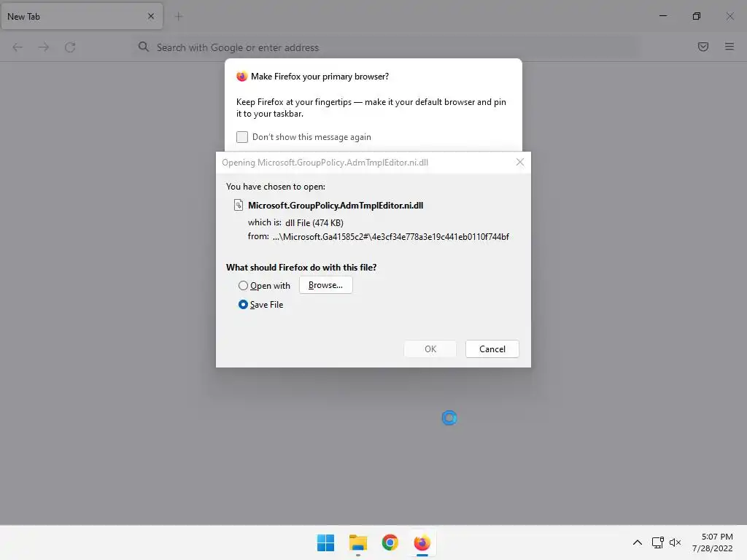This screenshot has height=560, width=747.
Task: Click the 'dll File (474 KB)' text
Action: click(314, 223)
